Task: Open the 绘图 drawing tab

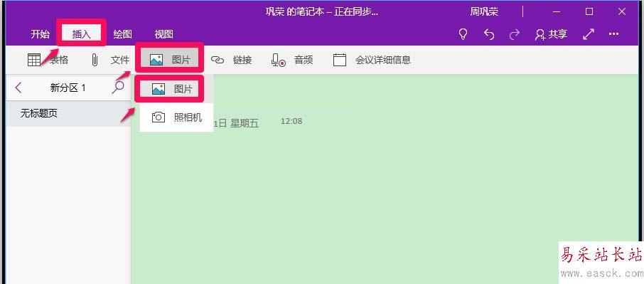Action: (x=122, y=34)
